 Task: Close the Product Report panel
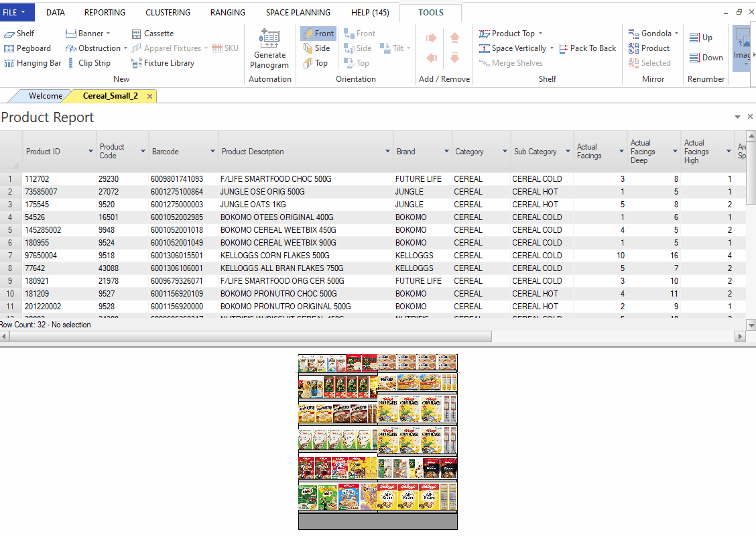click(750, 117)
